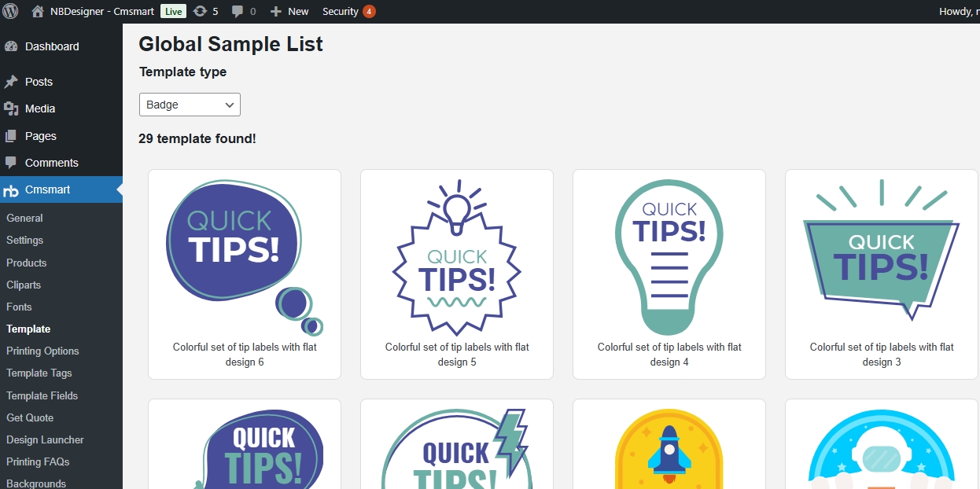Click the Dashboard gauge icon
The image size is (980, 489).
(11, 46)
